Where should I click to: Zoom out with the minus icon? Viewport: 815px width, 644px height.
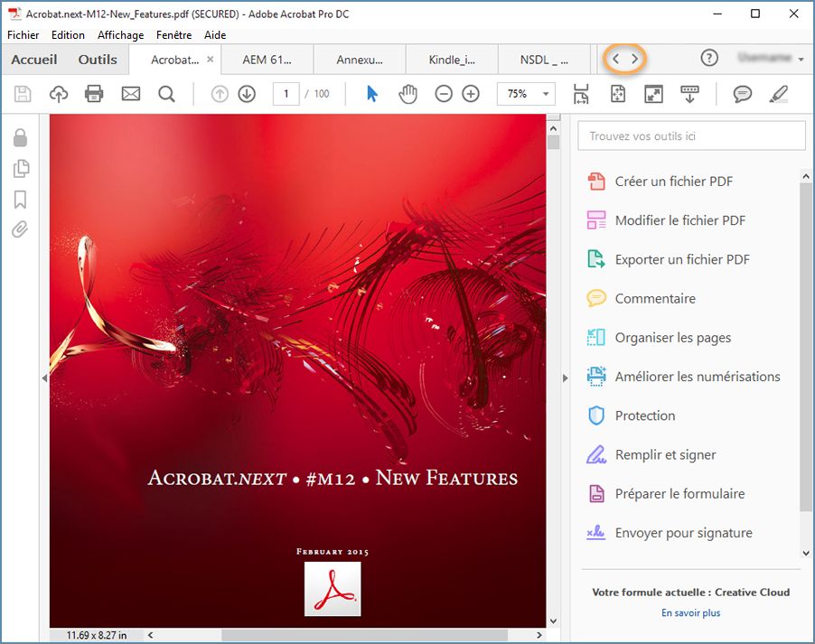pyautogui.click(x=443, y=93)
